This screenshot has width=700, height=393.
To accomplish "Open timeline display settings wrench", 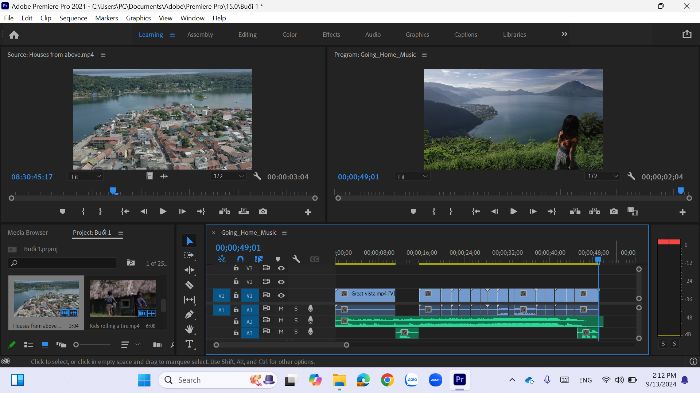I will tap(296, 259).
